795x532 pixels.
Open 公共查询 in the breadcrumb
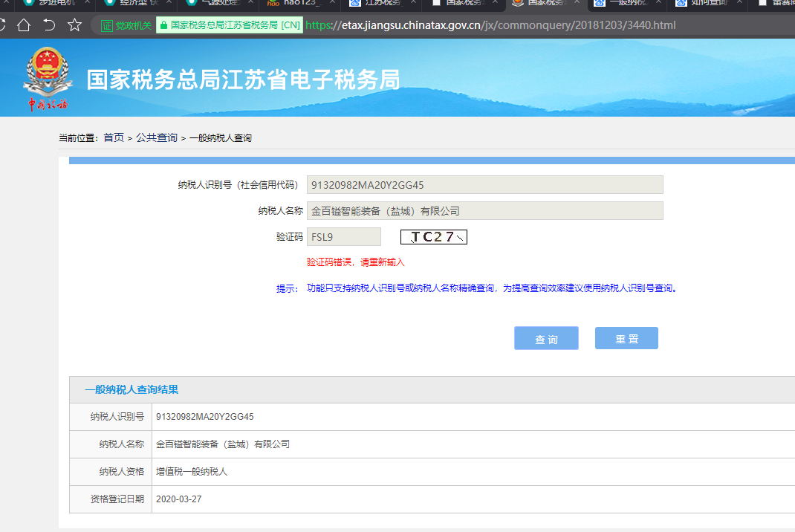coord(157,138)
